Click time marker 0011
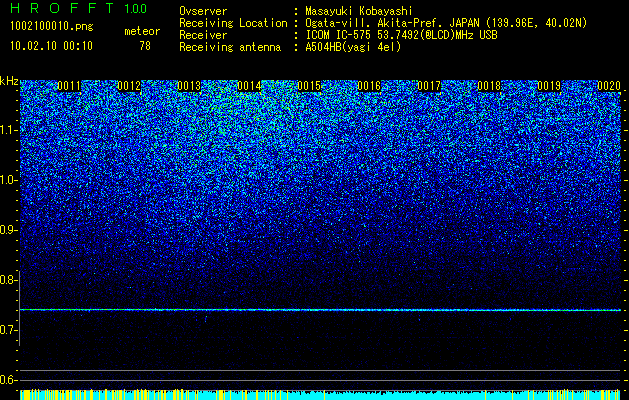 click(69, 86)
